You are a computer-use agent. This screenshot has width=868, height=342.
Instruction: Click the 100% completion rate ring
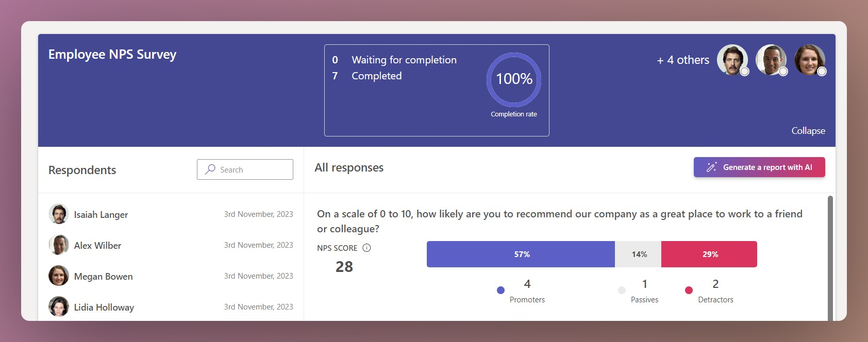click(x=513, y=78)
